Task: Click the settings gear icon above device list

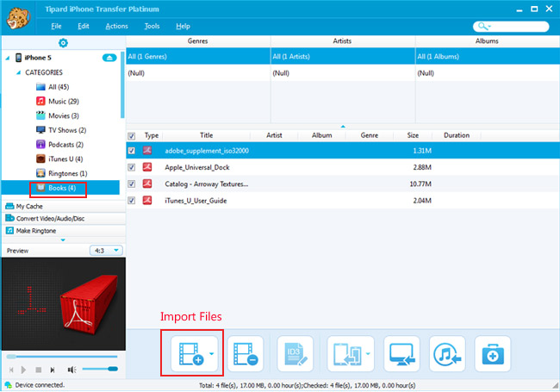Action: click(63, 43)
